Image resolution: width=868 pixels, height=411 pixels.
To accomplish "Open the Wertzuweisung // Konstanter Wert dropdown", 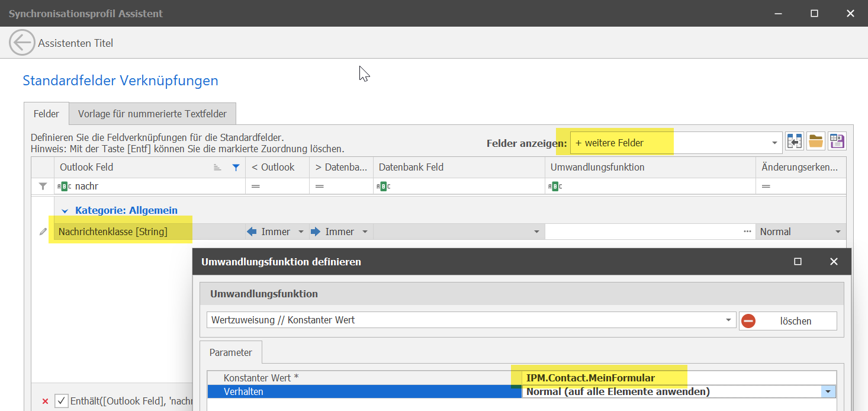I will pos(728,320).
